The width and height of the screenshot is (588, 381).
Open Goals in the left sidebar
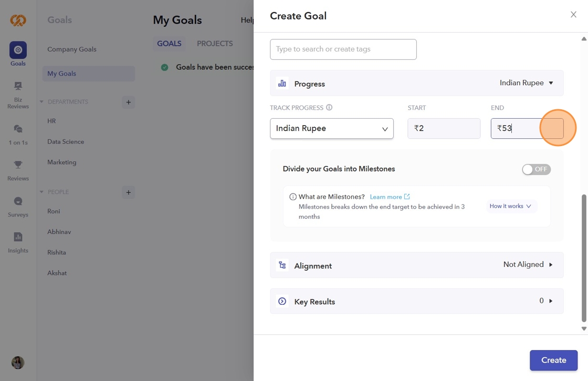18,50
